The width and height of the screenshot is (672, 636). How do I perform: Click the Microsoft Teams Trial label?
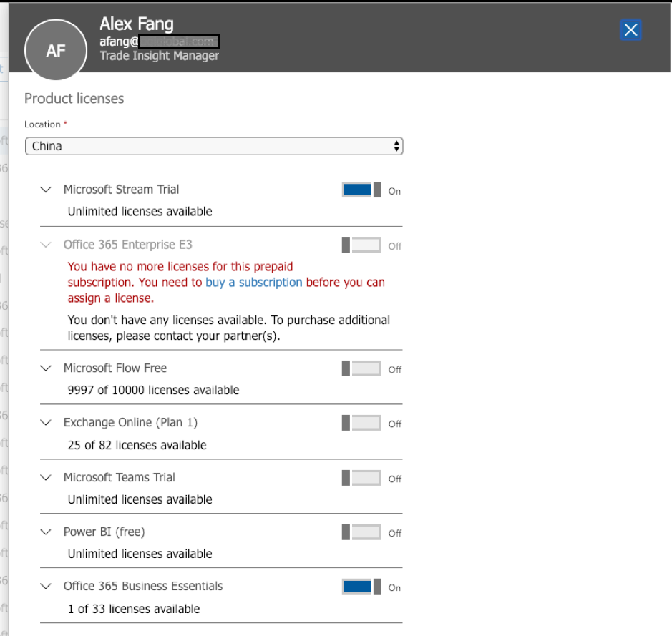tap(119, 477)
